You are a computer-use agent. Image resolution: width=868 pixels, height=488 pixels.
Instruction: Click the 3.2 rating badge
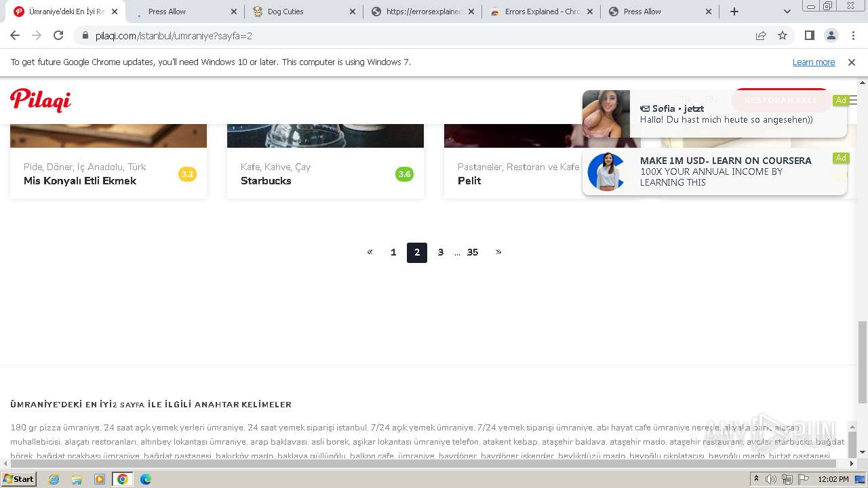pyautogui.click(x=187, y=174)
